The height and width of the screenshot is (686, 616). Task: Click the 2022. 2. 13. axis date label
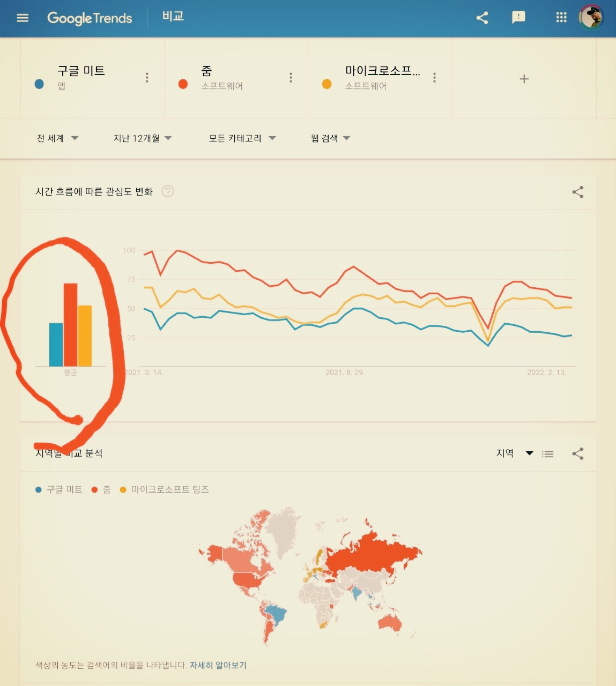(546, 372)
